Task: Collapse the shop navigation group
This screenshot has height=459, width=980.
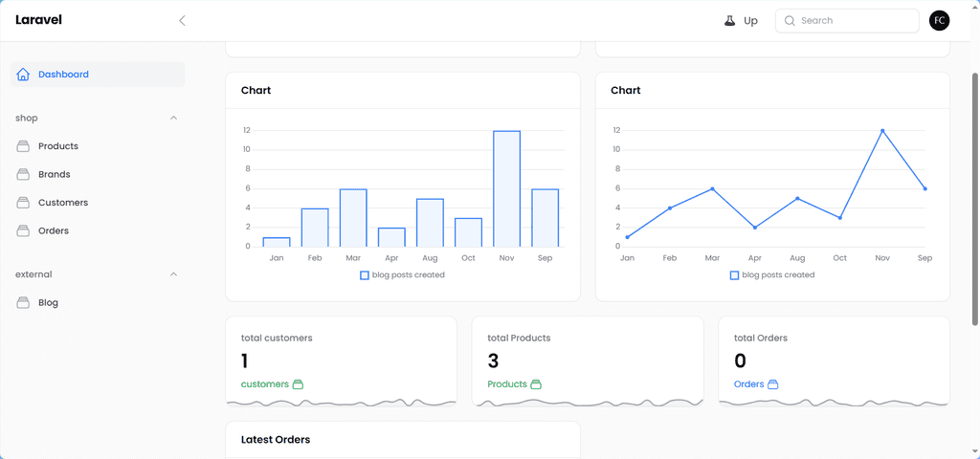Action: (174, 118)
